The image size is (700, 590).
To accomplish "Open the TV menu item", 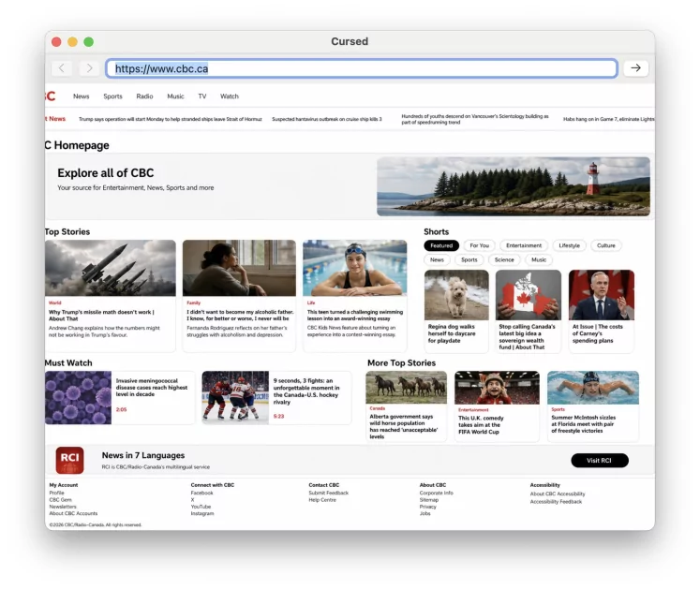I will pos(202,96).
